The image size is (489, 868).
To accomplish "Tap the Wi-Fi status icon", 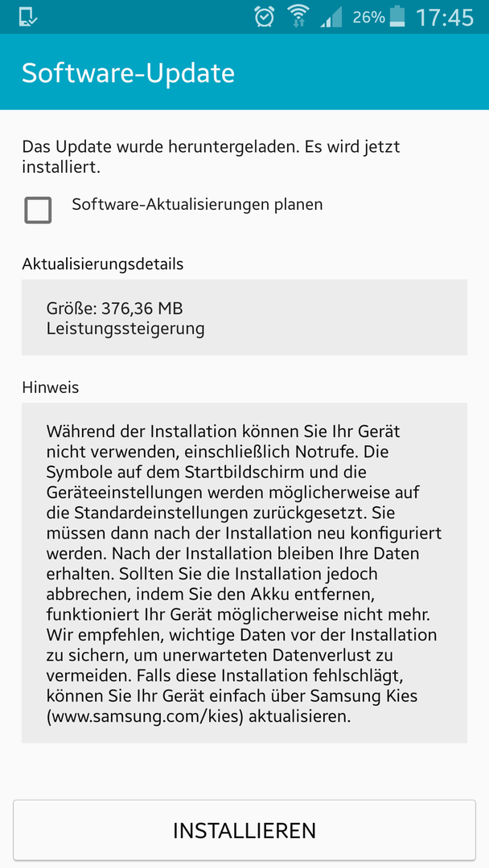I will [x=298, y=17].
